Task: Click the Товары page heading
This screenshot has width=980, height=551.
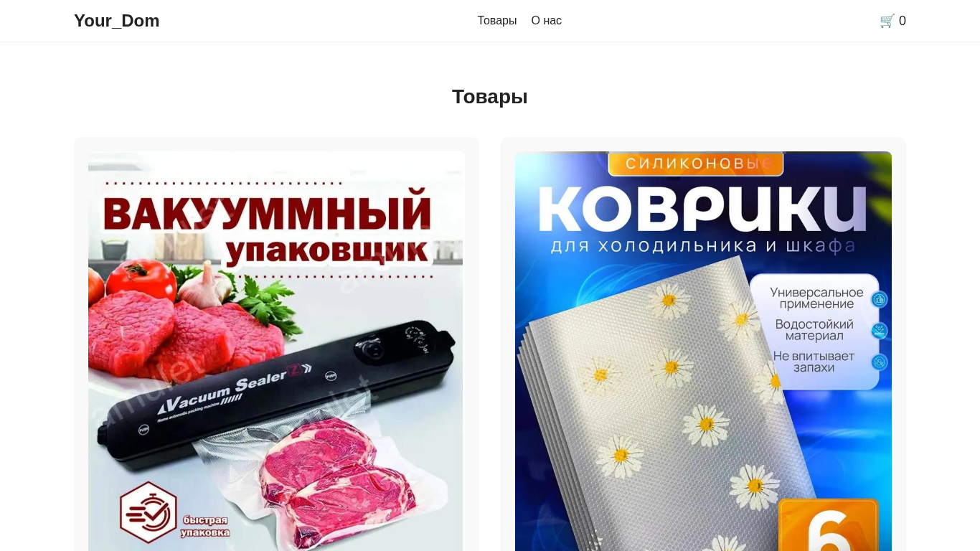Action: coord(490,96)
